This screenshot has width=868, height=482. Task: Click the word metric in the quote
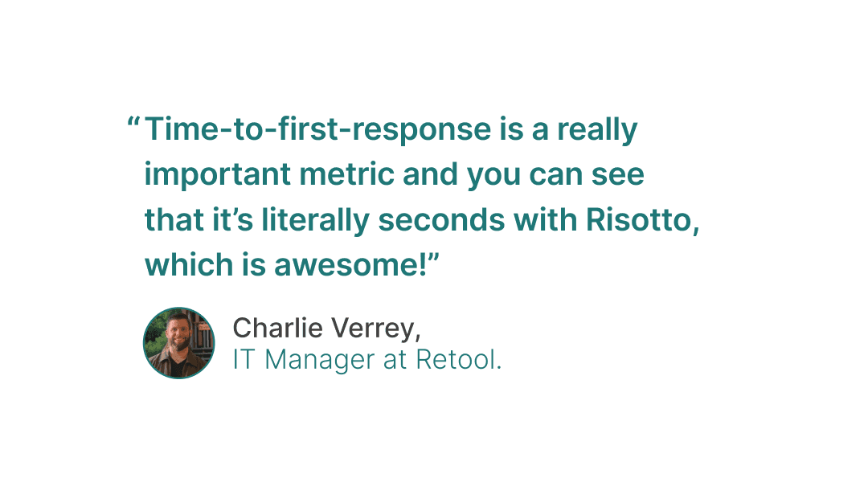click(346, 174)
